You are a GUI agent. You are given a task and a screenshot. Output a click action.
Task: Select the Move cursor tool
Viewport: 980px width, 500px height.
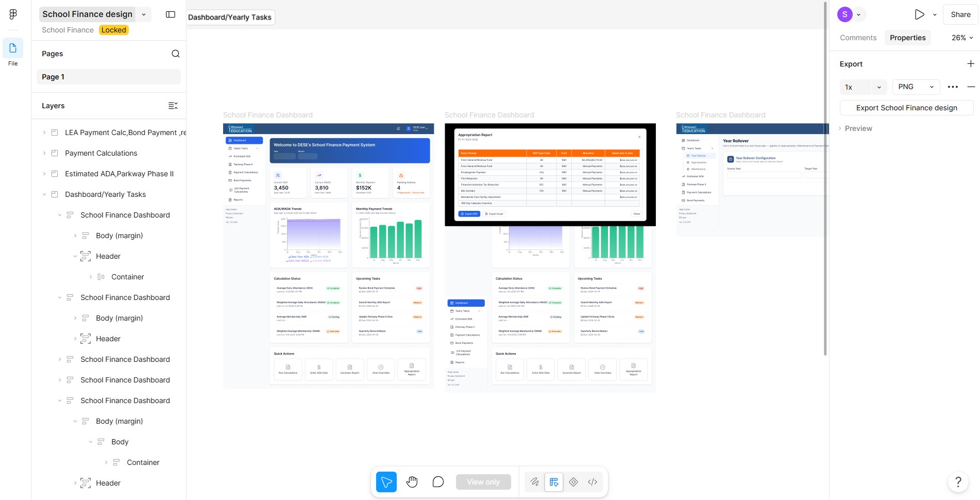[x=386, y=482]
